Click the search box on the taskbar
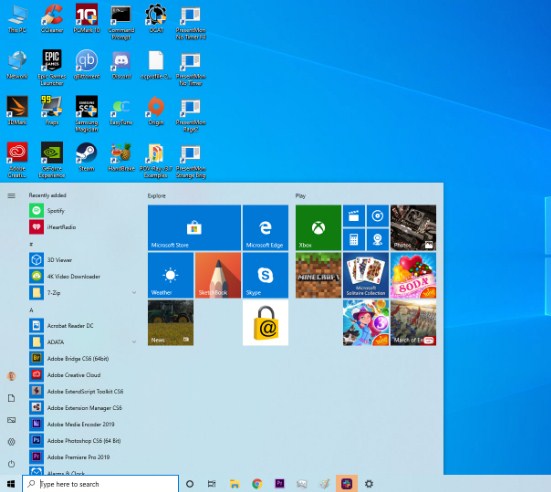 [101, 484]
